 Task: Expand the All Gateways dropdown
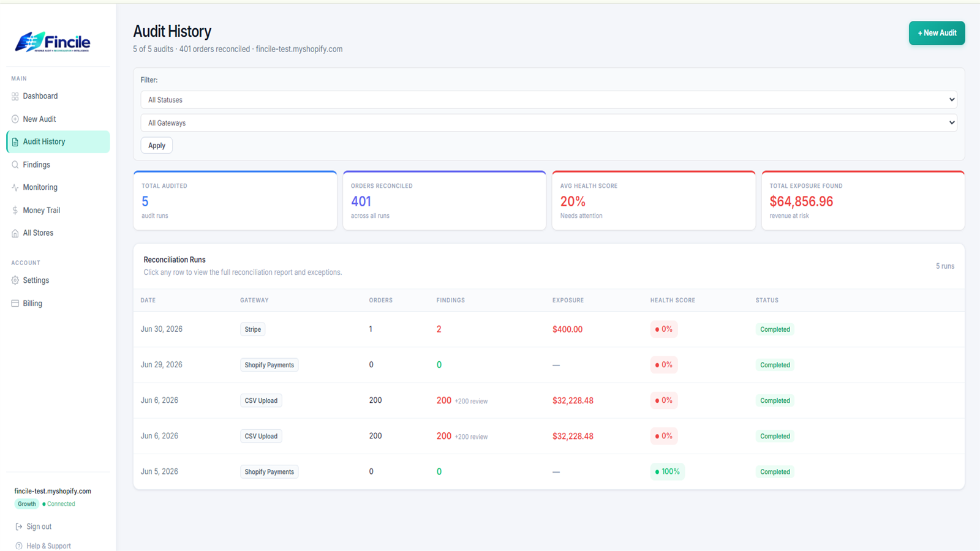[549, 123]
